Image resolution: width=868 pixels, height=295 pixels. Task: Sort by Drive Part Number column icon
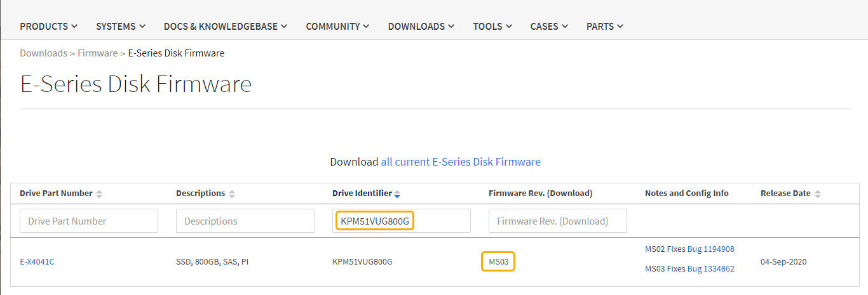(99, 193)
